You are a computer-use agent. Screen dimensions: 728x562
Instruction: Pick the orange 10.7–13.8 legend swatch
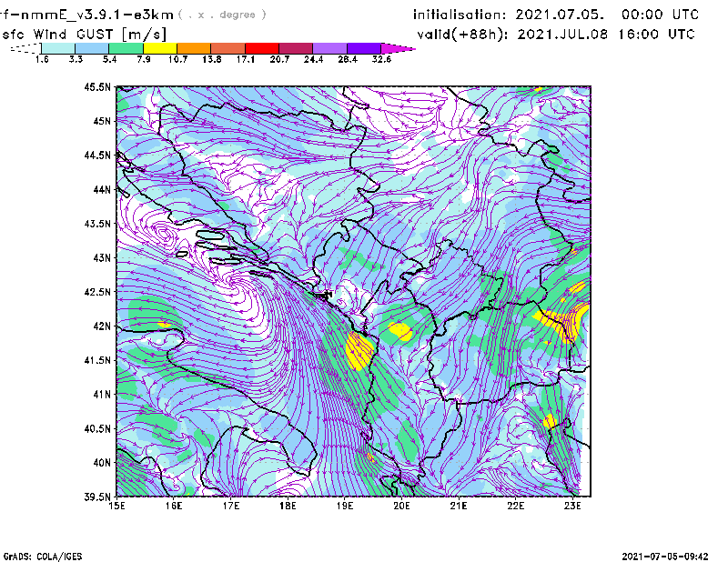point(194,48)
